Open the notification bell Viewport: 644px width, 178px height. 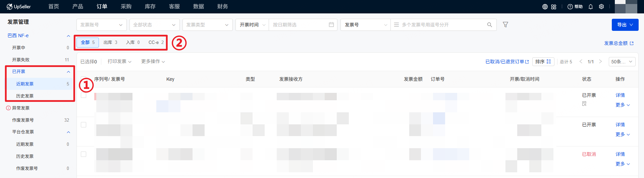click(591, 7)
